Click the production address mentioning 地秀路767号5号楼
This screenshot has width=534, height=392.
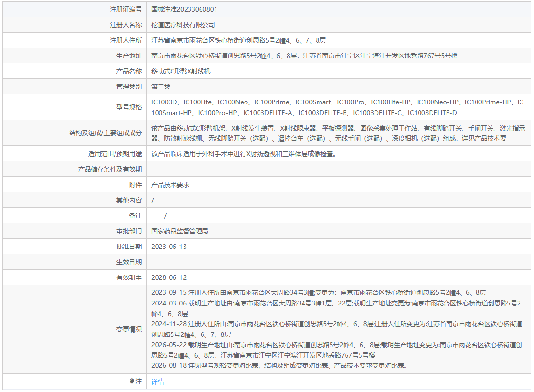click(304, 56)
